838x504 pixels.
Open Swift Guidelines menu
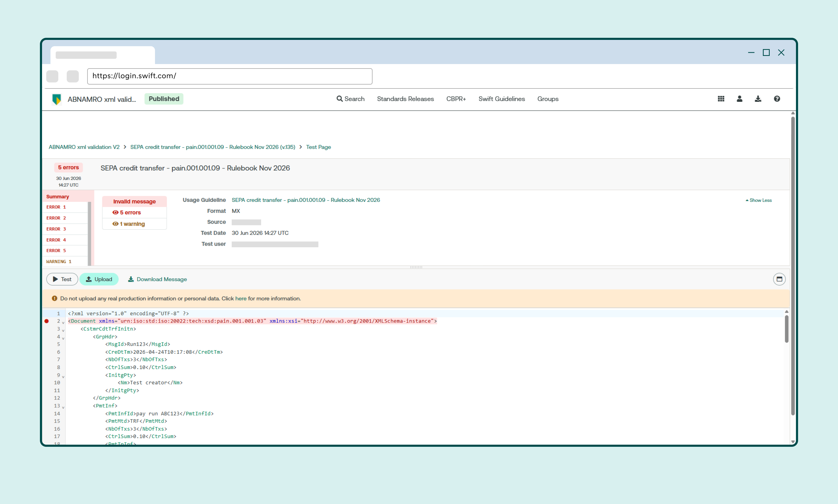point(501,99)
